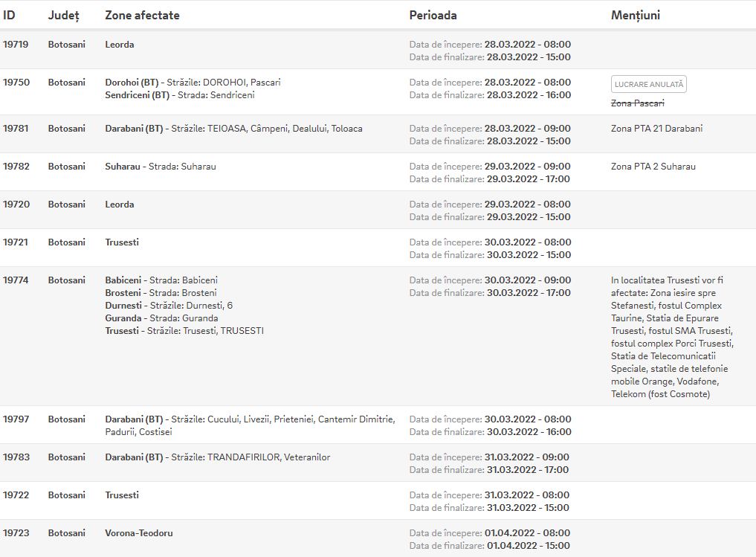The width and height of the screenshot is (756, 557).
Task: Click the LUCRARE ANULATĂ badge
Action: [649, 84]
